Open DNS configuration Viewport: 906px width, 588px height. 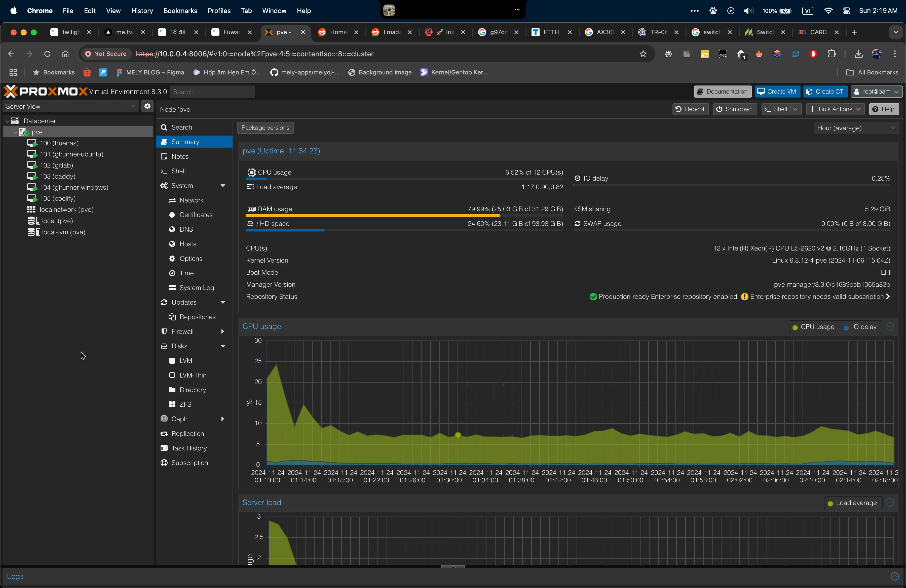click(x=194, y=229)
